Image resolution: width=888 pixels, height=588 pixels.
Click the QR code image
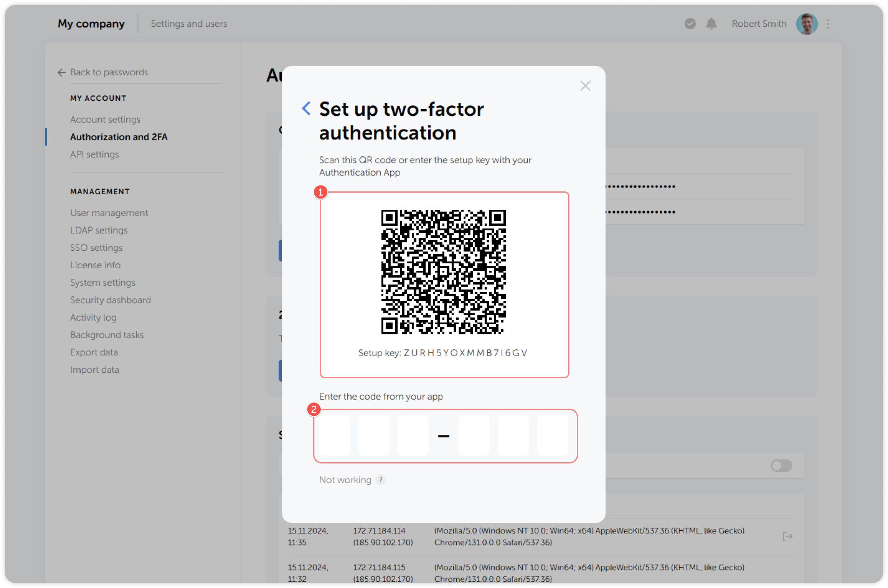(x=444, y=272)
